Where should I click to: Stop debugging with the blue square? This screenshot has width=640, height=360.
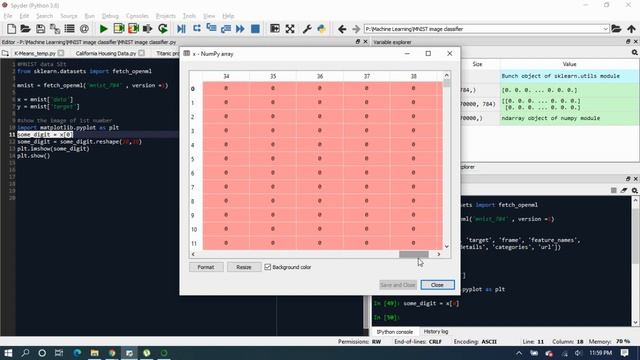[255, 29]
